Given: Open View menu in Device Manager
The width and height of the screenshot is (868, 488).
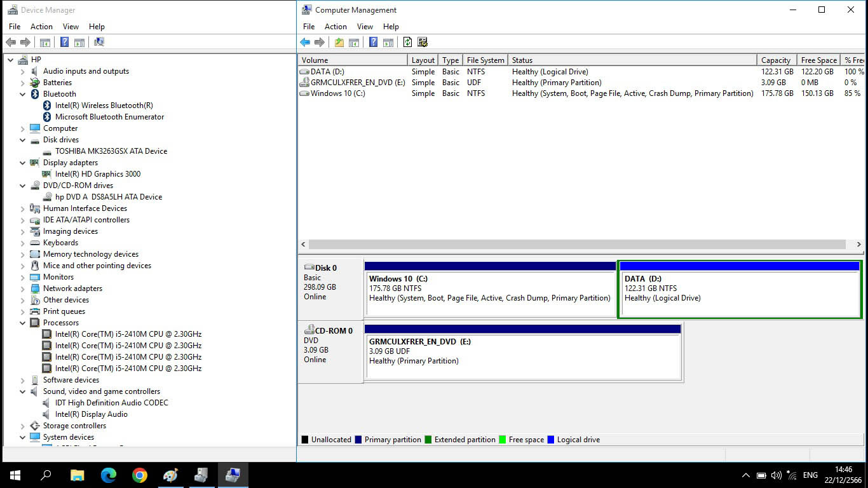Looking at the screenshot, I should [x=71, y=27].
